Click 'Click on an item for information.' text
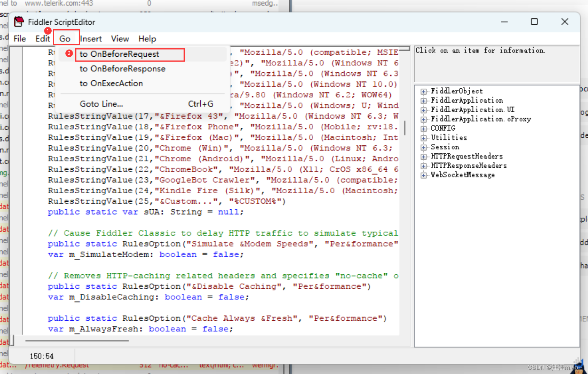Screen dimensions: 588x374 click(x=480, y=50)
